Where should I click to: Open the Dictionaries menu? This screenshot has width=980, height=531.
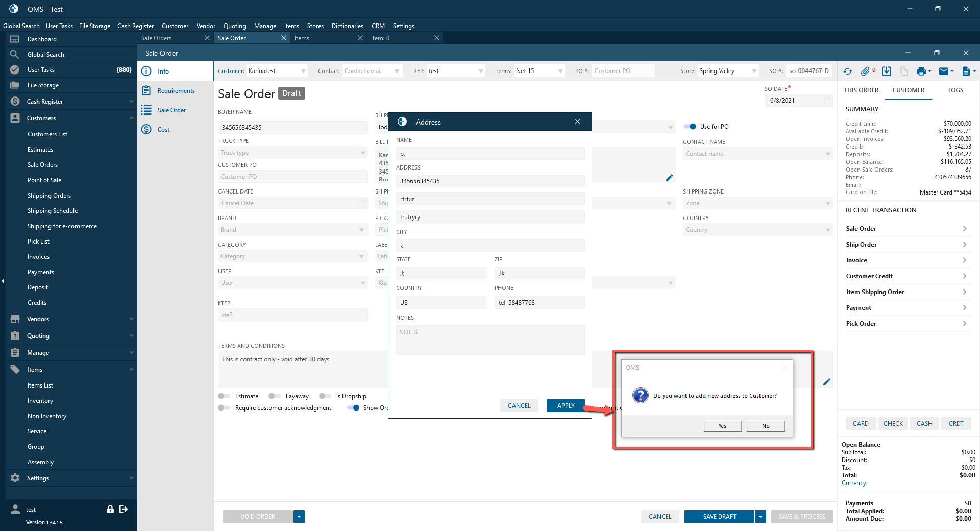[x=347, y=26]
